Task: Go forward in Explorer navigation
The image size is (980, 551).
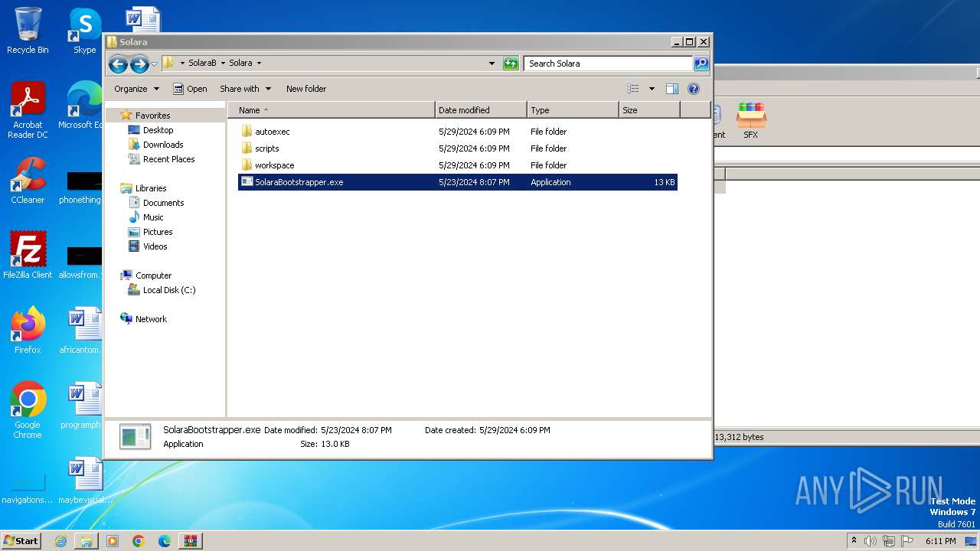Action: [x=139, y=64]
